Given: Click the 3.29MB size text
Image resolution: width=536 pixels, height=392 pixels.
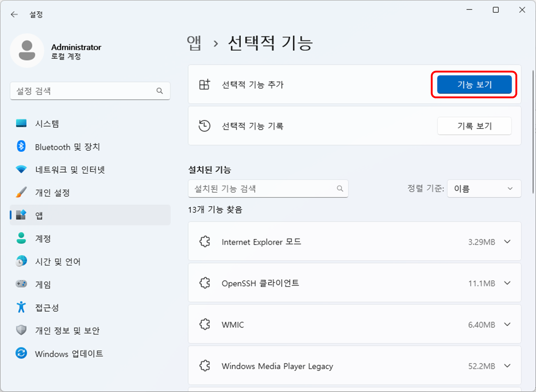Looking at the screenshot, I should coord(482,242).
